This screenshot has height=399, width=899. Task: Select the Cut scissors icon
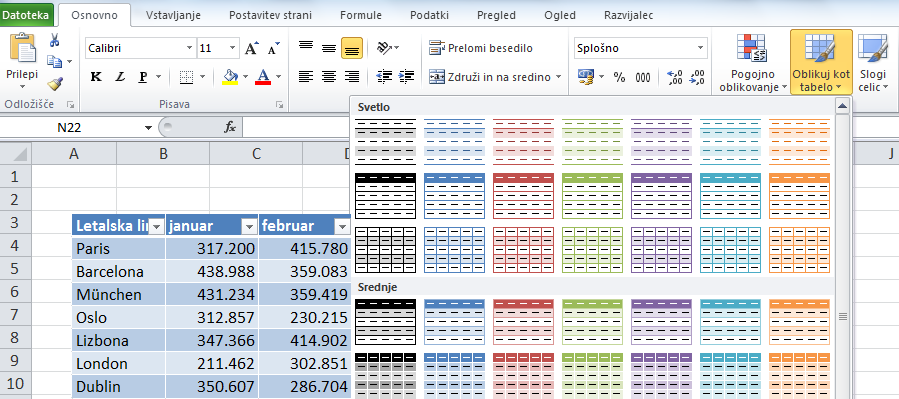pyautogui.click(x=55, y=40)
